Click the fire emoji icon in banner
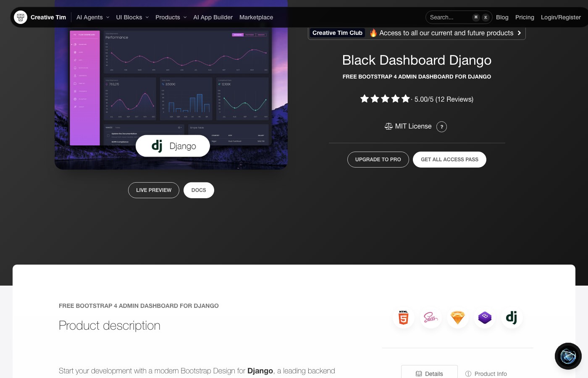The width and height of the screenshot is (588, 378). [x=373, y=33]
